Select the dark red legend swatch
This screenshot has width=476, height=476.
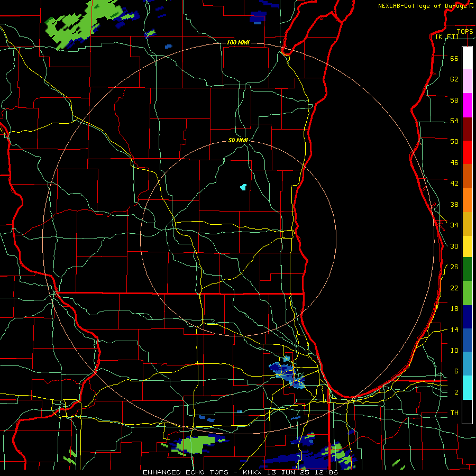(467, 129)
